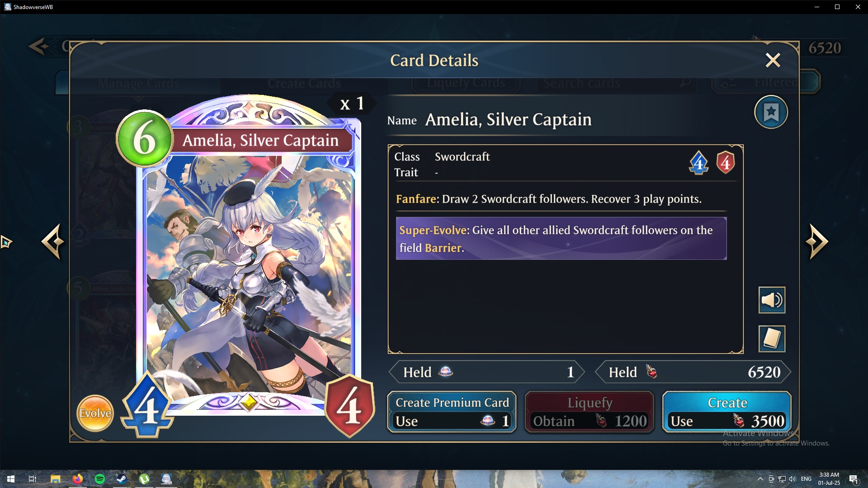Open Task View on the taskbar
This screenshot has height=488, width=868.
(x=33, y=479)
